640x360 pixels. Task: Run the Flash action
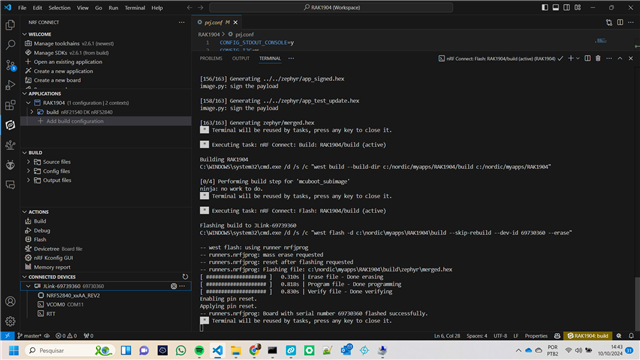[40, 240]
